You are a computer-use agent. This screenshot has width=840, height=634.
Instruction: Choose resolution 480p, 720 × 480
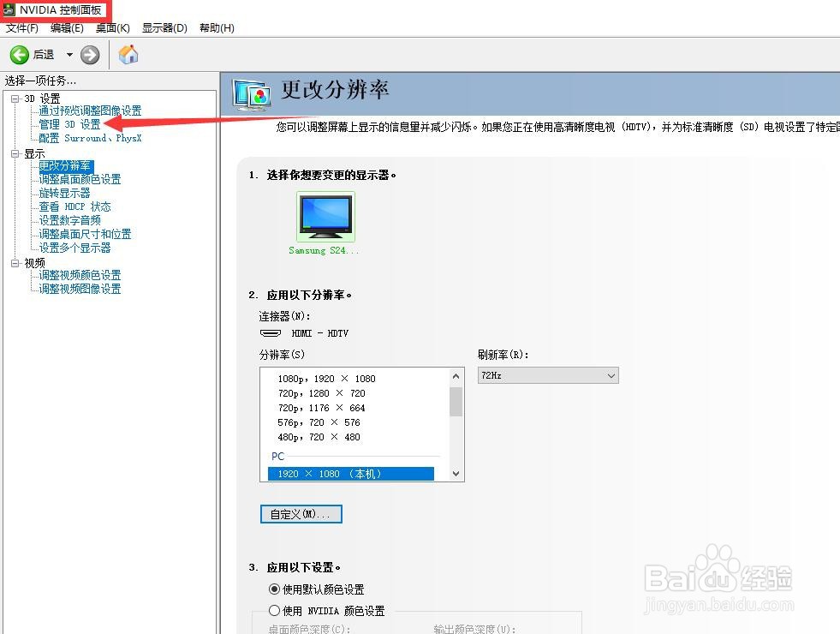[319, 437]
